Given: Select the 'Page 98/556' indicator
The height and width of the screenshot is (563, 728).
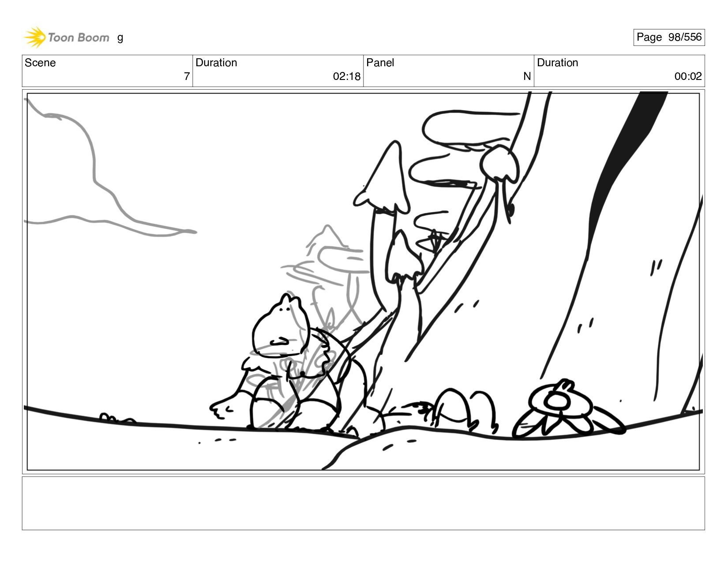Looking at the screenshot, I should pyautogui.click(x=669, y=37).
